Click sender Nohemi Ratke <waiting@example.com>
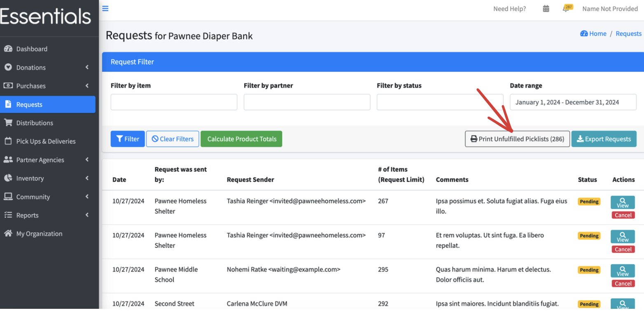 pos(283,270)
